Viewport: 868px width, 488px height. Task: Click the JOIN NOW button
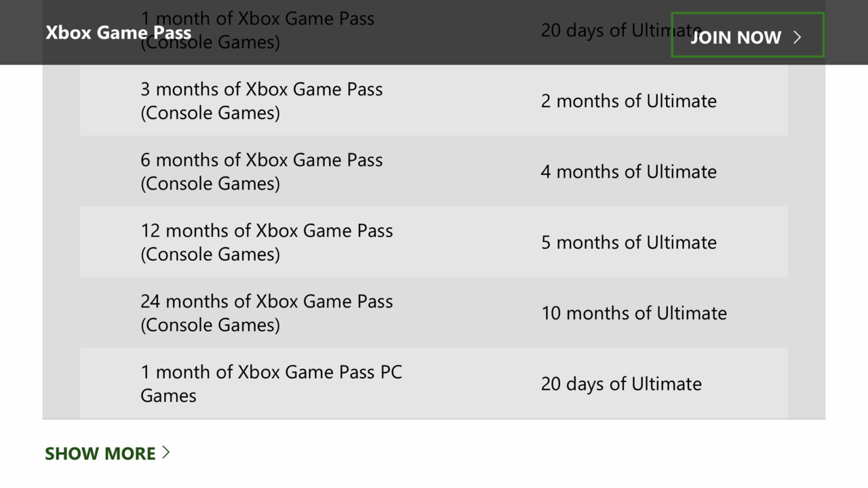[x=747, y=35]
